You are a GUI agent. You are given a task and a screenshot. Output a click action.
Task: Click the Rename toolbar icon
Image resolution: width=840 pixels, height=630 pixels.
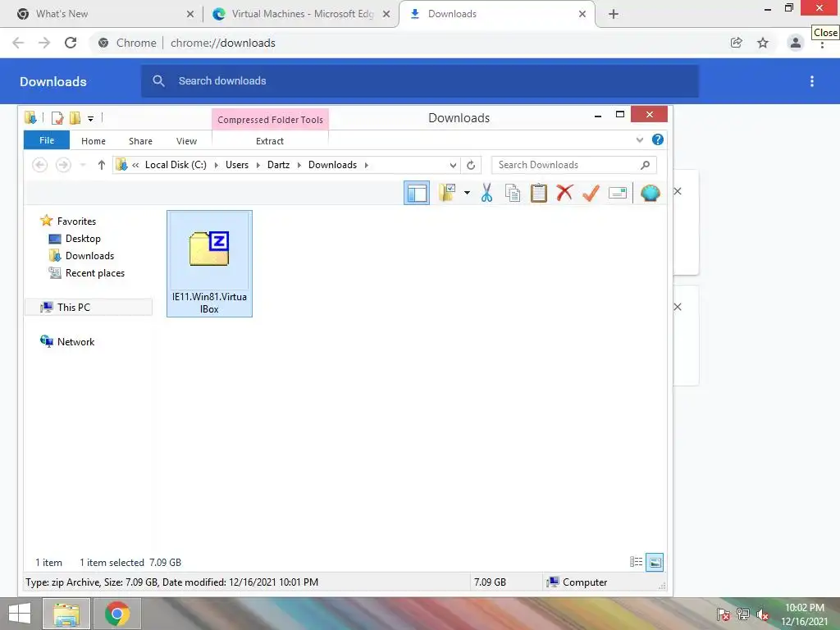point(617,193)
